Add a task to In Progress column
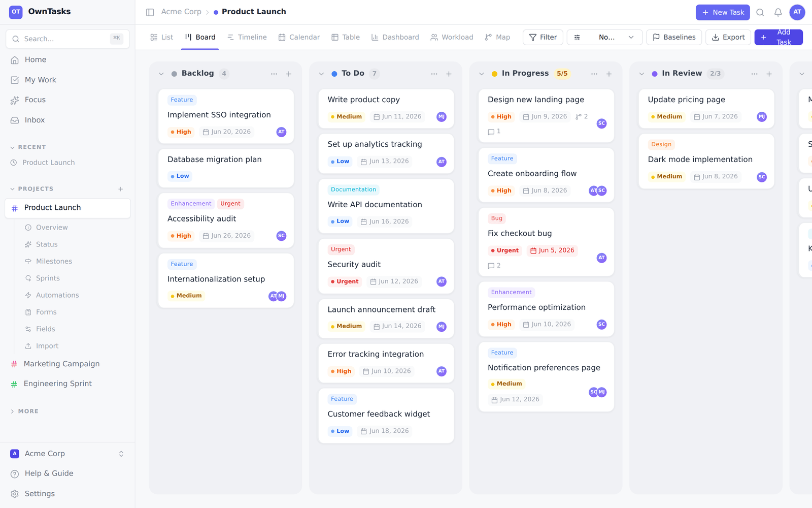Viewport: 812px width, 508px height. click(x=609, y=74)
